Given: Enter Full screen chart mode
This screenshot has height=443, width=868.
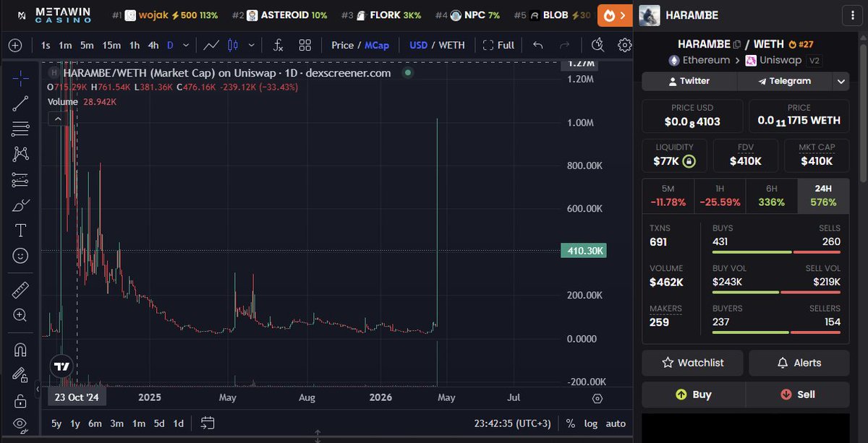Looking at the screenshot, I should (x=498, y=46).
